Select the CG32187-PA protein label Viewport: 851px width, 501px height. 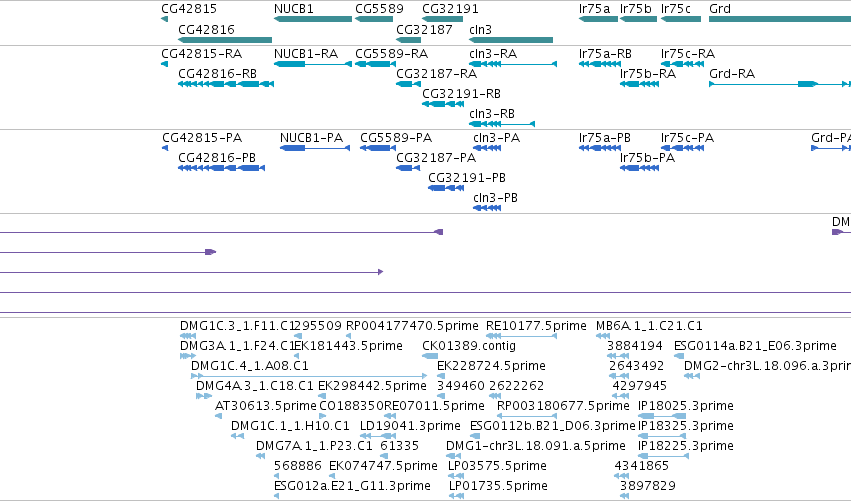click(436, 157)
